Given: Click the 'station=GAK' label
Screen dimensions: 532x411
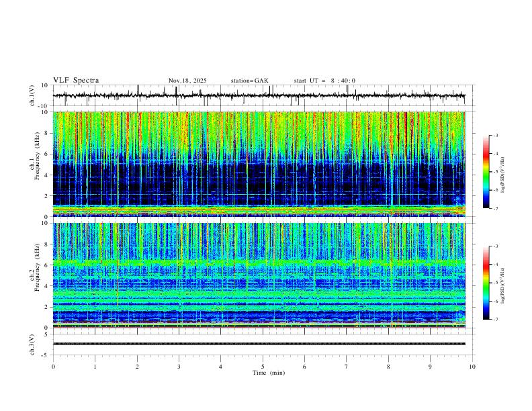Looking at the screenshot, I should (x=249, y=81).
